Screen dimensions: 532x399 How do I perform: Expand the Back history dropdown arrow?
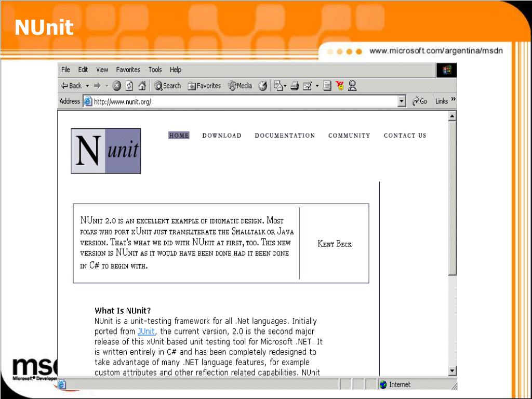click(87, 86)
